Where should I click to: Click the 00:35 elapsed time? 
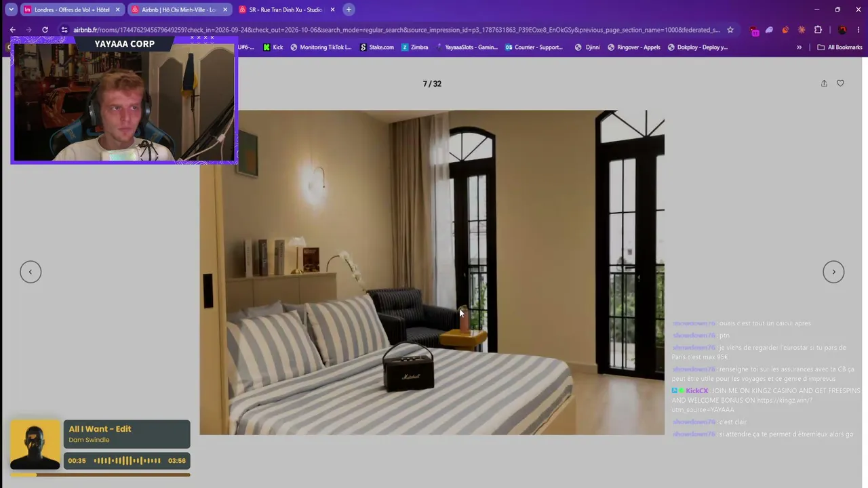coord(77,461)
